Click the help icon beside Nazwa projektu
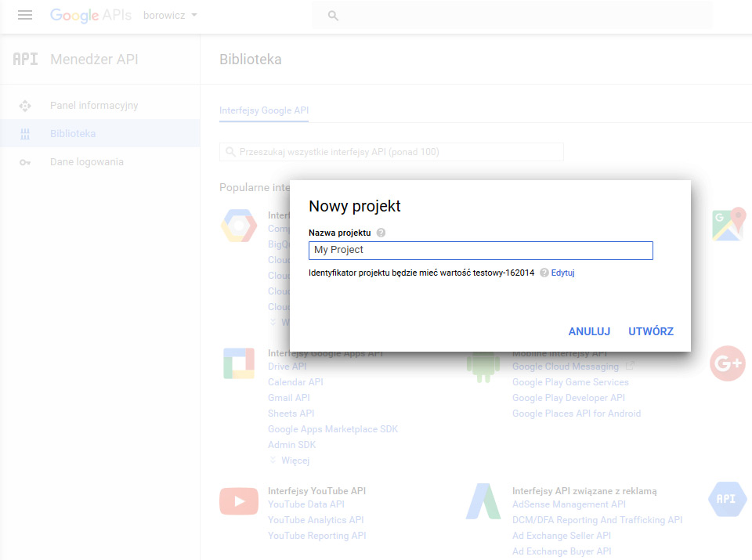The image size is (752, 560). coord(381,233)
